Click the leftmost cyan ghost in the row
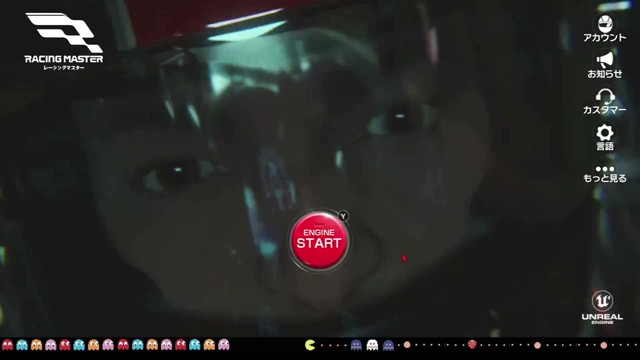Screen dimensions: 640x360 click(22, 345)
